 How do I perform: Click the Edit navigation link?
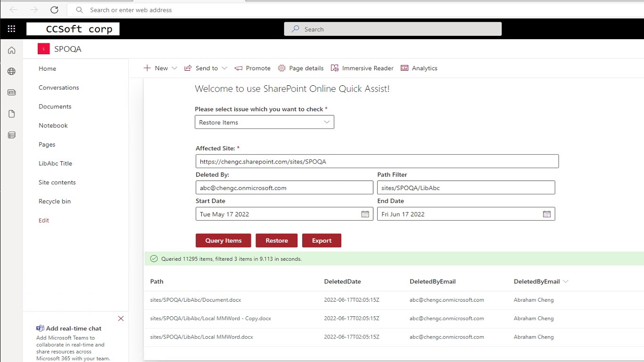(x=44, y=220)
